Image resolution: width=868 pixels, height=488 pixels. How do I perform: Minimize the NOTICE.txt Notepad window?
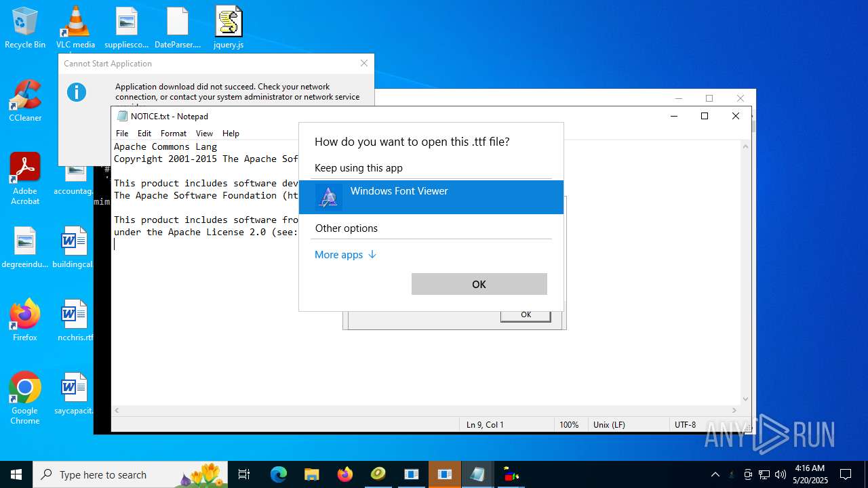[x=674, y=116]
